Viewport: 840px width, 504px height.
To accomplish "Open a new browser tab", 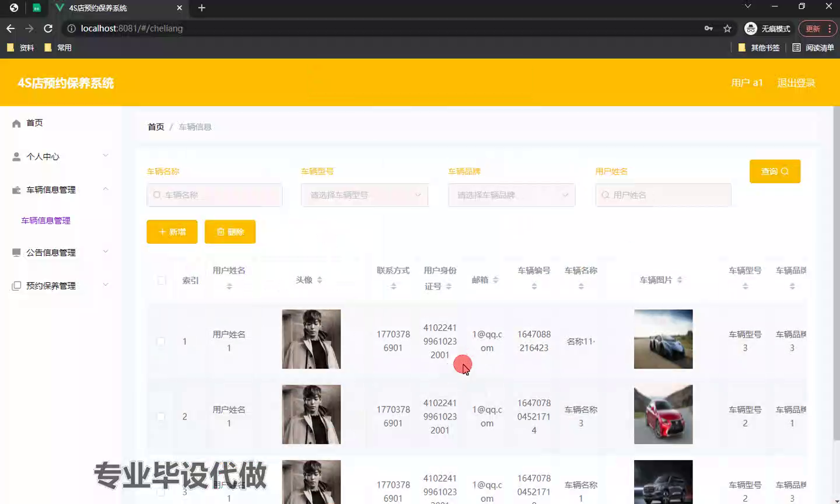I will pyautogui.click(x=202, y=8).
